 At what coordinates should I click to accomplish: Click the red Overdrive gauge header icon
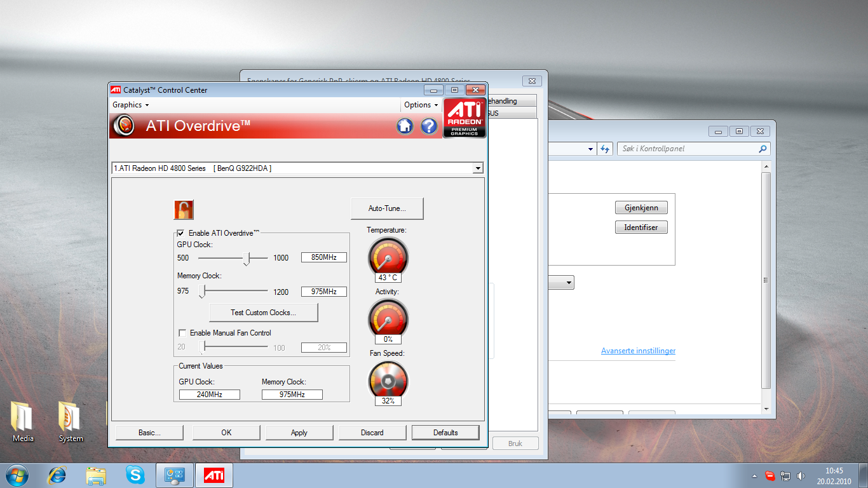click(124, 125)
